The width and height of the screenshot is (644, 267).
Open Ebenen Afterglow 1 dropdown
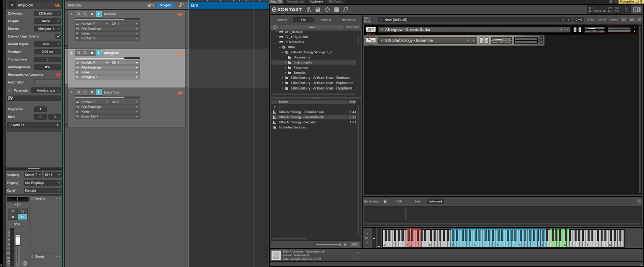[48, 29]
